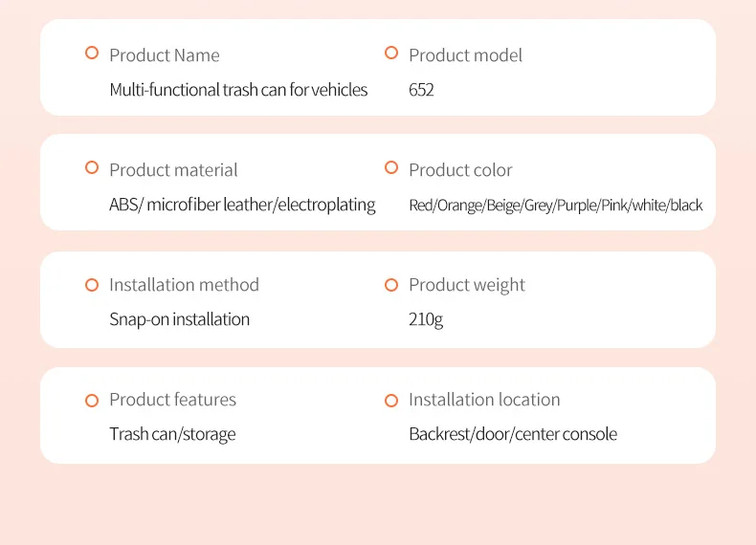The height and width of the screenshot is (545, 756).
Task: Click the circle marker beside Installation location
Action: pyautogui.click(x=391, y=401)
